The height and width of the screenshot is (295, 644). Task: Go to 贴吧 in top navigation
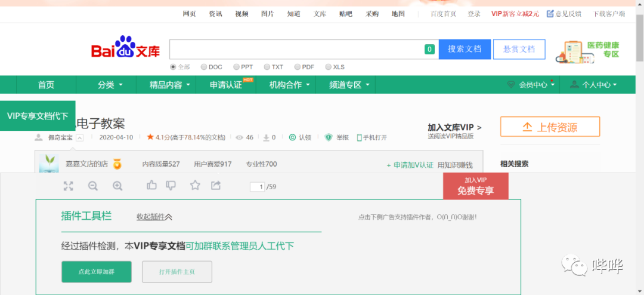click(346, 14)
